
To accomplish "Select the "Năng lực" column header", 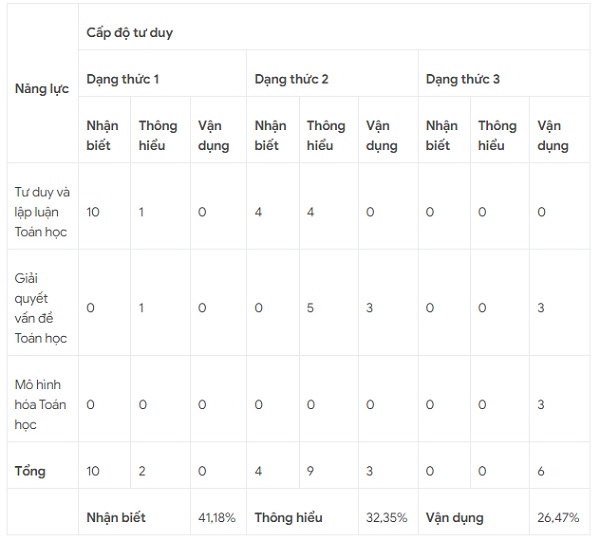I will coord(41,88).
